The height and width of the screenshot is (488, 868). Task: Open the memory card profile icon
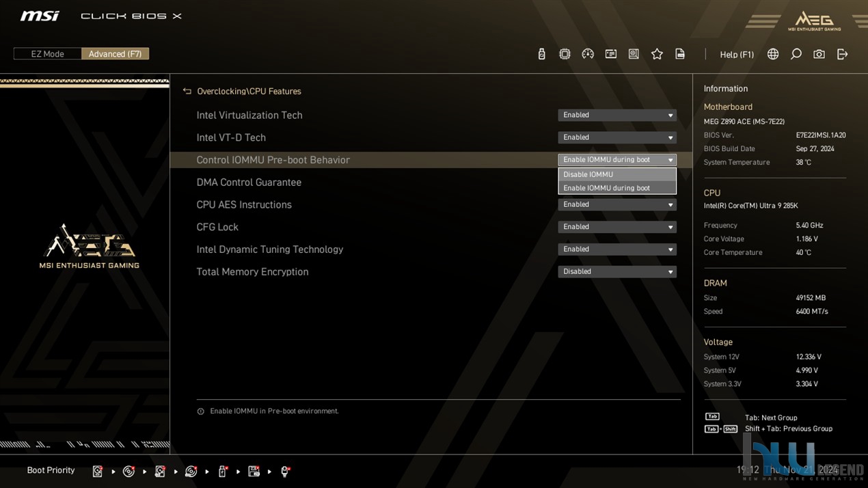click(611, 54)
